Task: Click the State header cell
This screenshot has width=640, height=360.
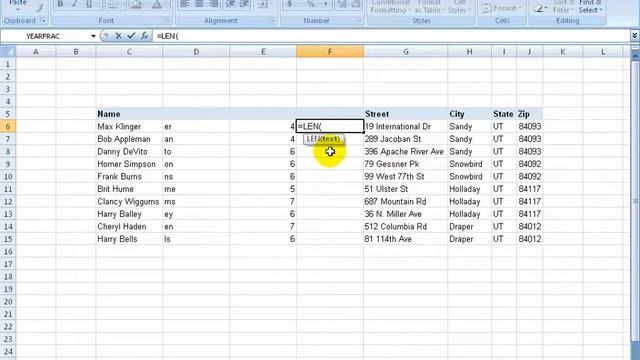Action: 504,114
